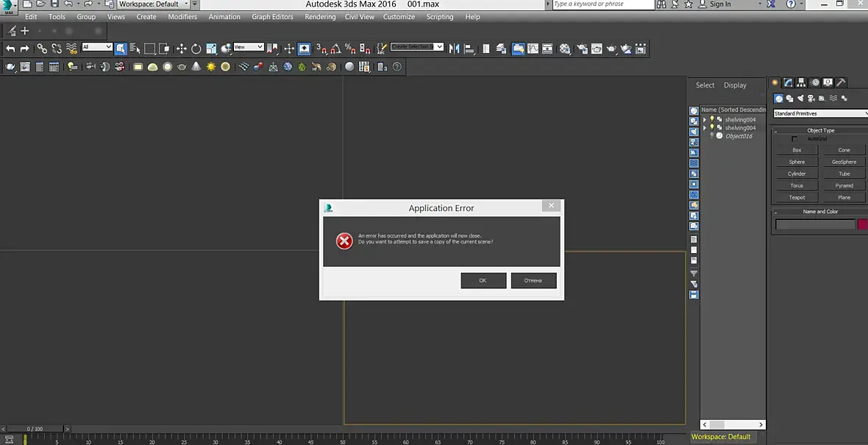Viewport: 868px width, 445px height.
Task: Open the Edit Named Selection Sets icon
Action: point(382,49)
